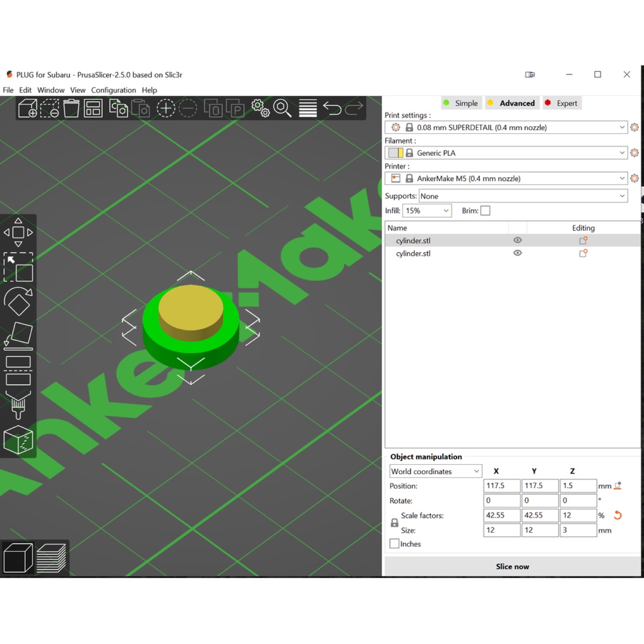Open editing options for highlighted cylinder.stl
This screenshot has width=644, height=644.
pyautogui.click(x=583, y=240)
